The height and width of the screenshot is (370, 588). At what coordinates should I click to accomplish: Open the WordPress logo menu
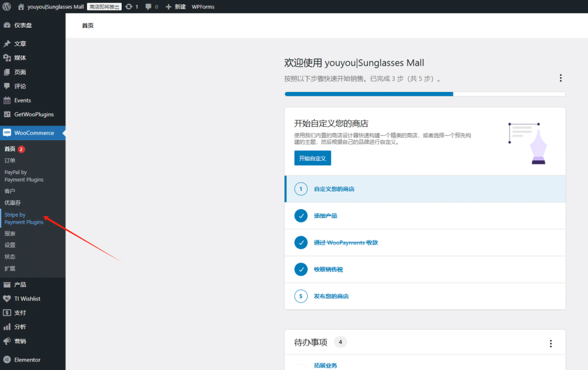(6, 6)
